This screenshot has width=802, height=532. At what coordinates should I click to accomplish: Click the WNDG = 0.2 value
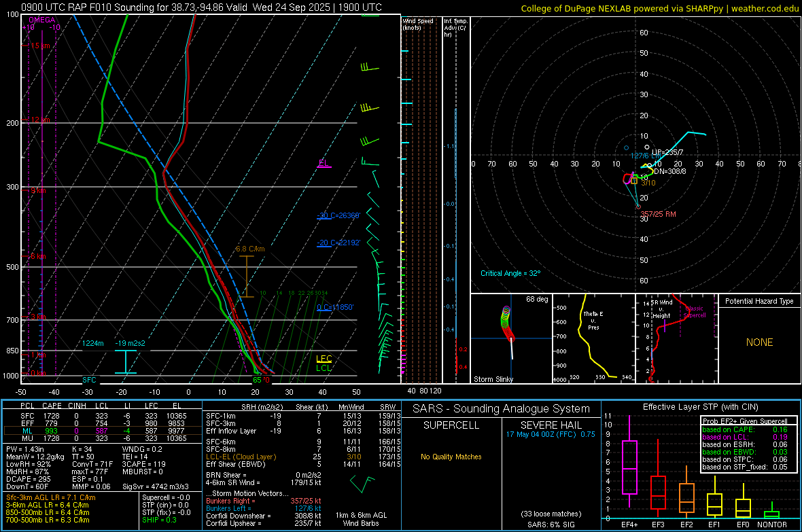point(142,449)
